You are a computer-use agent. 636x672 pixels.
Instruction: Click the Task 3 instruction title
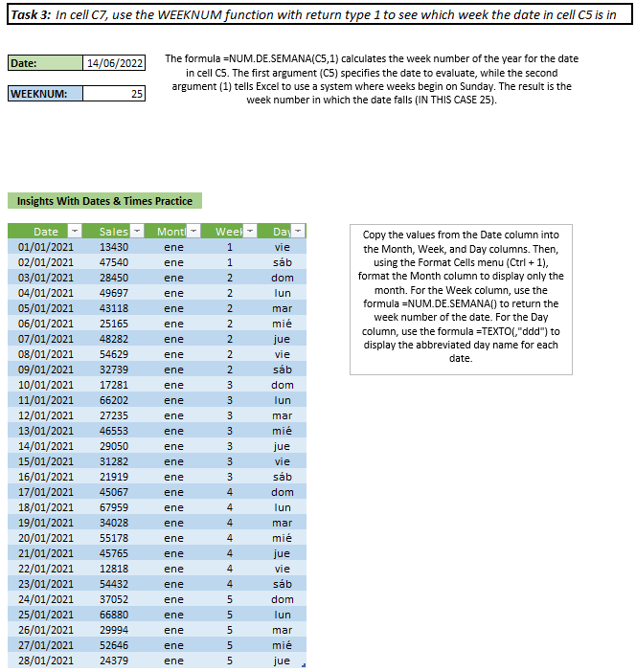[x=320, y=14]
